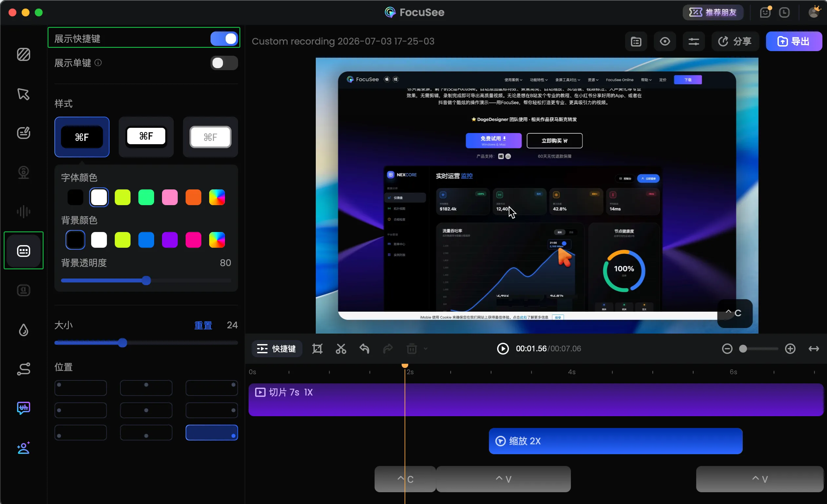Click the 展示单键 info icon

[x=98, y=63]
